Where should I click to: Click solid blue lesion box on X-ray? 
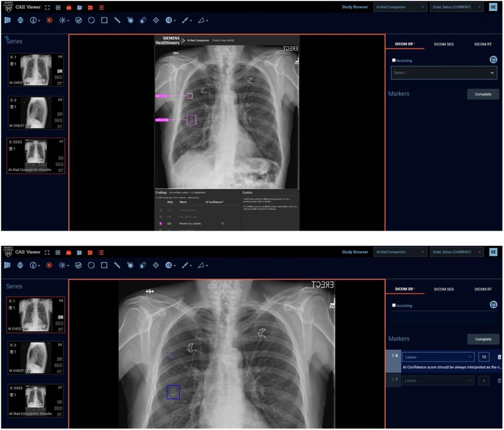pos(173,392)
